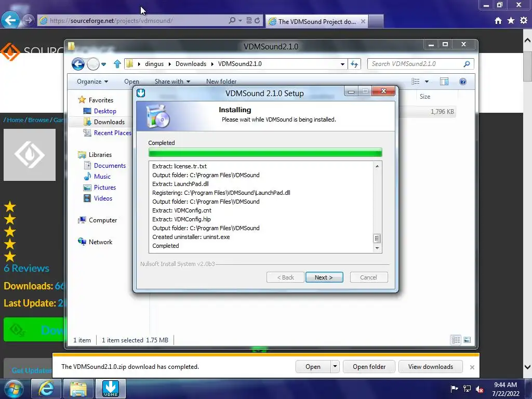Select Network in navigation pane
532x399 pixels.
pos(100,242)
